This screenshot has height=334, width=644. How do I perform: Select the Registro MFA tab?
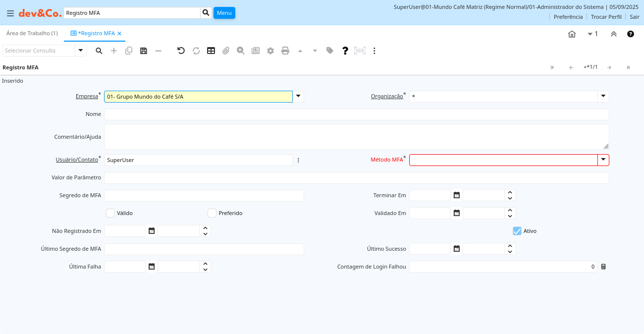97,33
